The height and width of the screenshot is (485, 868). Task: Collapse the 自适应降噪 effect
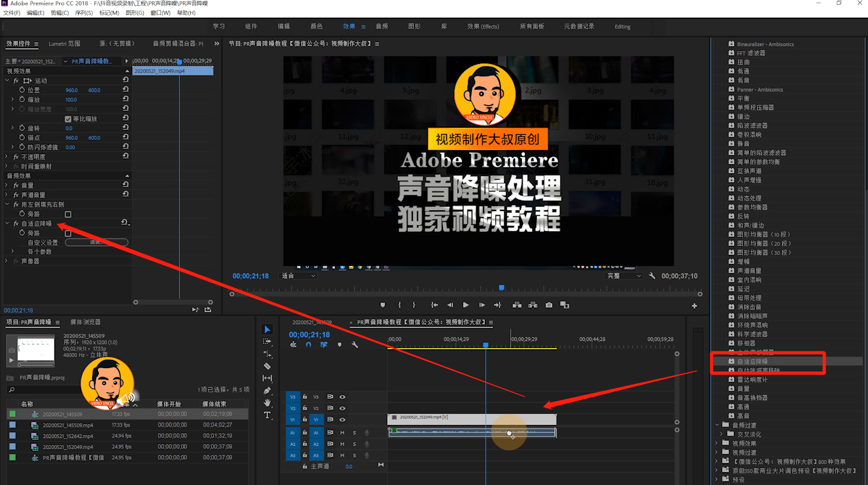coord(8,223)
